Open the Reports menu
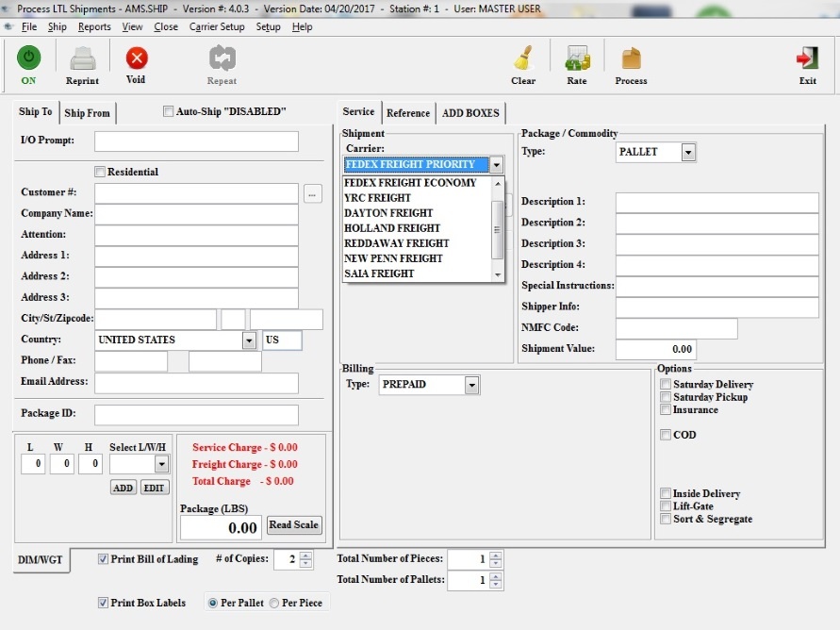Image resolution: width=840 pixels, height=630 pixels. click(x=94, y=26)
